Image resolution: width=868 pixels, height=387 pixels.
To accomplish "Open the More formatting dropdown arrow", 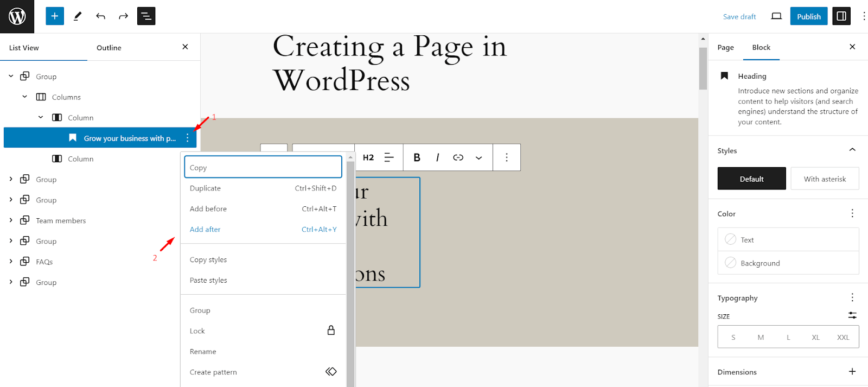I will point(478,158).
